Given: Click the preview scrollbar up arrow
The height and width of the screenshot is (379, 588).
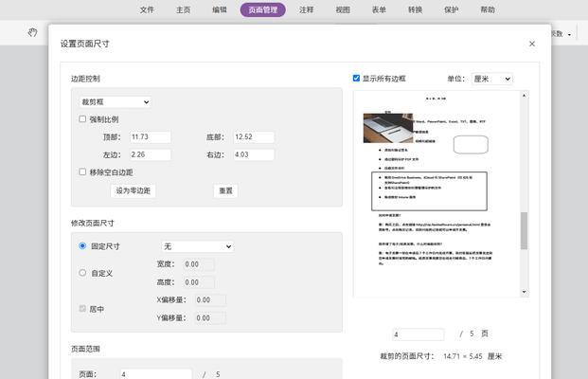Looking at the screenshot, I should point(524,96).
